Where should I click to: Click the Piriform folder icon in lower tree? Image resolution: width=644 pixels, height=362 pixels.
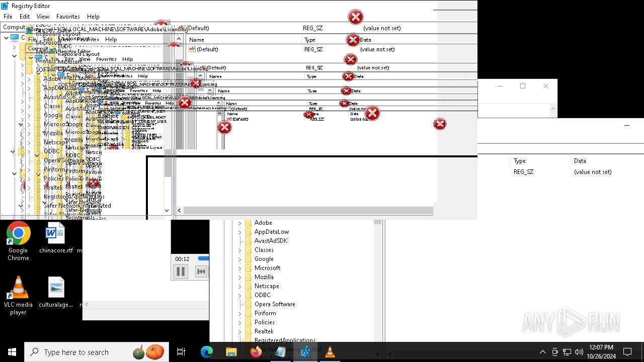pyautogui.click(x=248, y=313)
